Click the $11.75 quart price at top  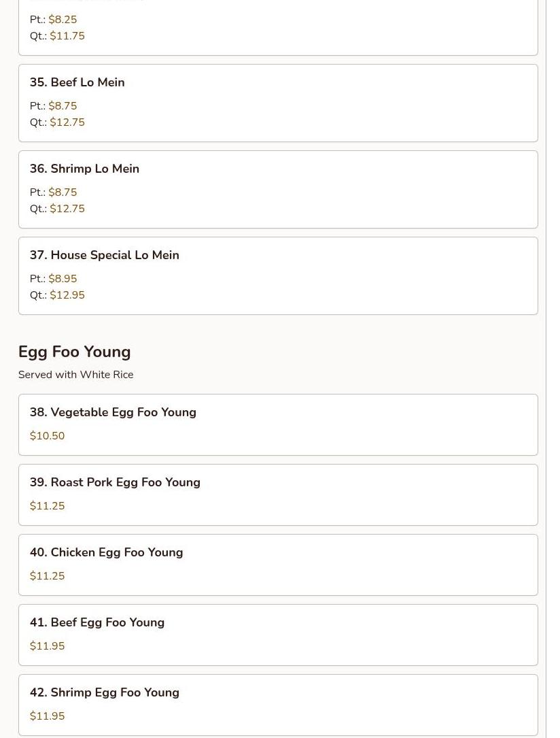67,36
